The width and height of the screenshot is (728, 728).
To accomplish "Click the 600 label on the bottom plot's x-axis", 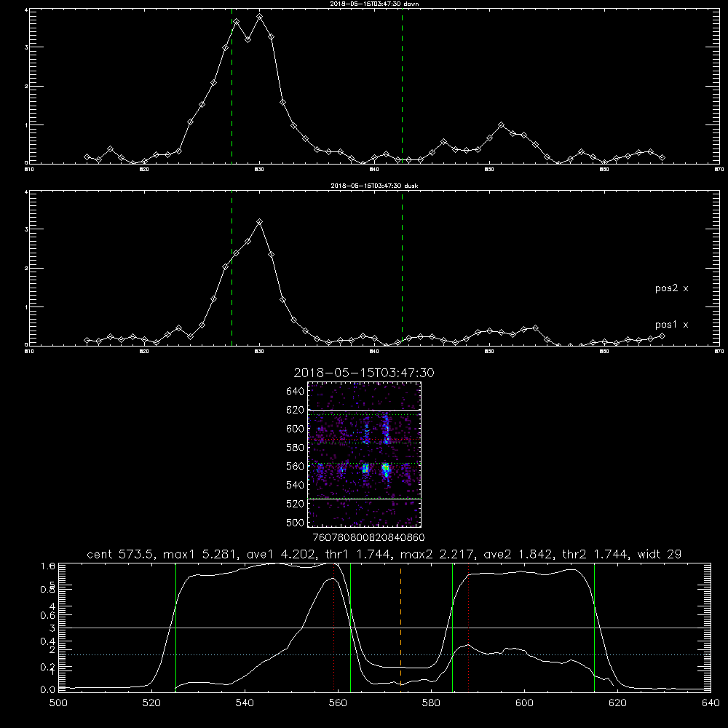I will pyautogui.click(x=524, y=703).
